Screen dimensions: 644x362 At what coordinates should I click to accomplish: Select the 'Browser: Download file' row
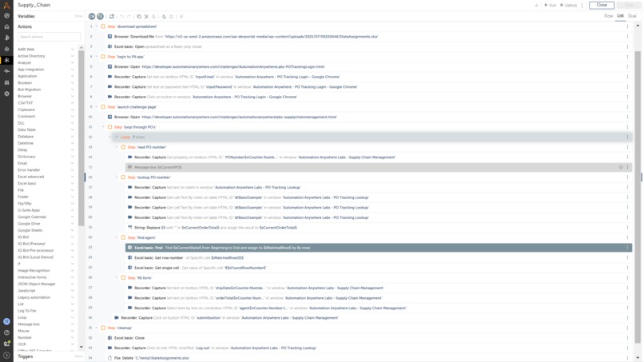[x=368, y=37]
